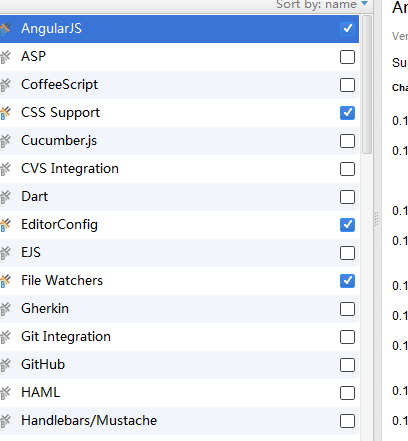
Task: Click the CVS Integration plugin icon
Action: click(5, 169)
